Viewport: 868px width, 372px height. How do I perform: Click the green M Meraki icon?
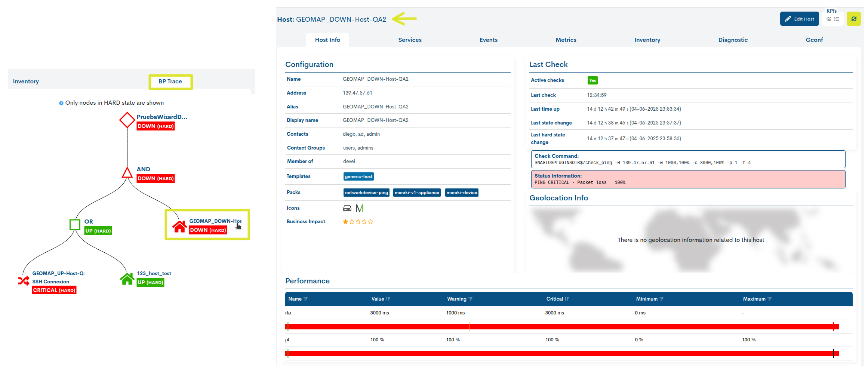click(360, 208)
